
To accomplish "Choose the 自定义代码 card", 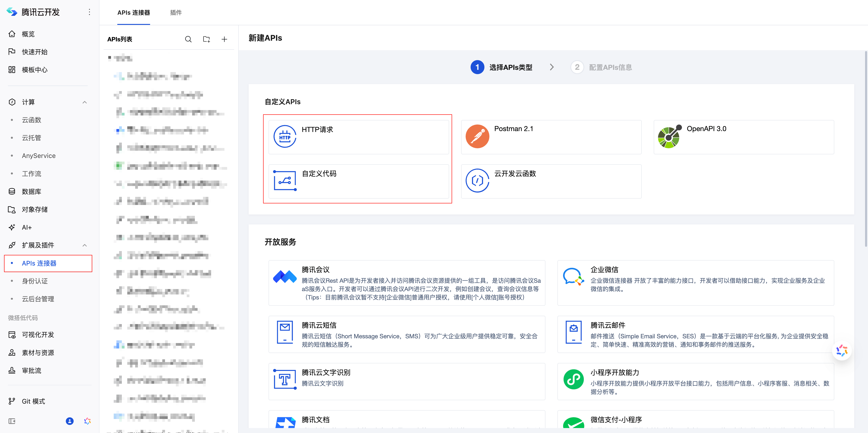I will tap(359, 181).
